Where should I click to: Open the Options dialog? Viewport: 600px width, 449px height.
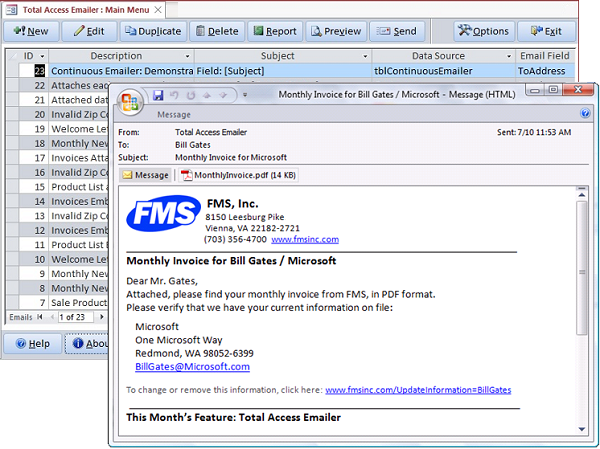coord(483,31)
